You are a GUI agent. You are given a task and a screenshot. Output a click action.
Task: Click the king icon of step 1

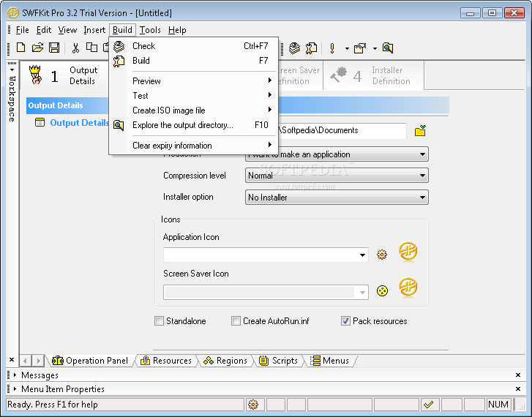[36, 75]
